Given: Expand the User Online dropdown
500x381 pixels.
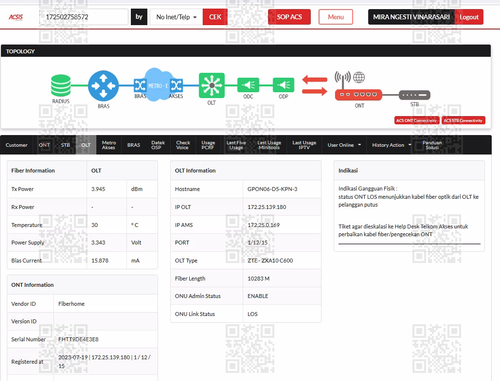Looking at the screenshot, I should click(x=344, y=145).
